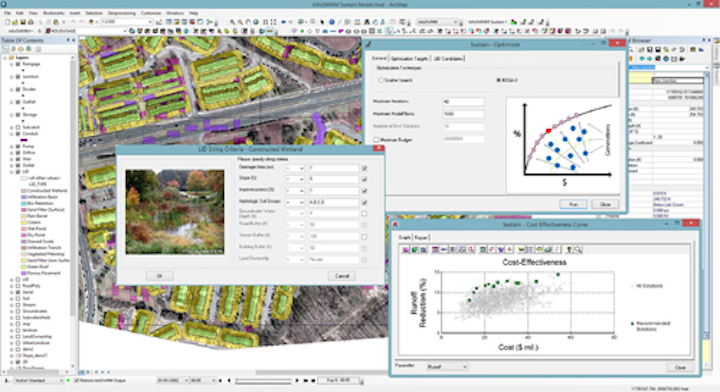The height and width of the screenshot is (392, 720).
Task: Click the Maximum Iterations input field
Action: point(463,102)
